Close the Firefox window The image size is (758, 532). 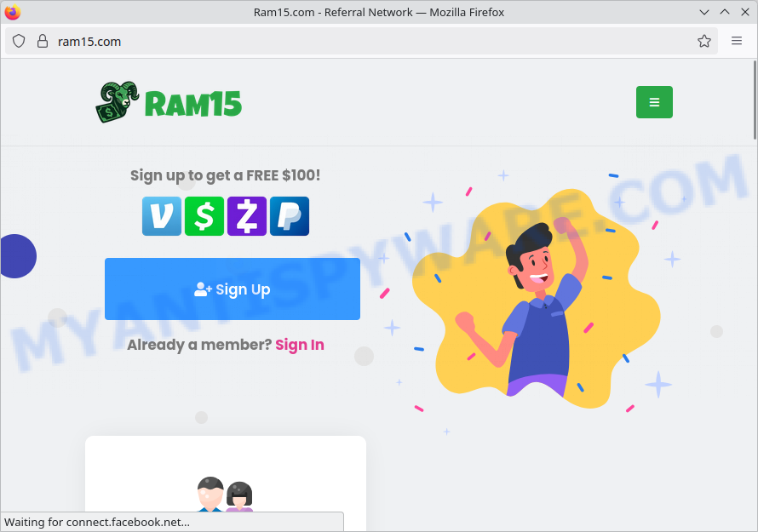(x=745, y=12)
